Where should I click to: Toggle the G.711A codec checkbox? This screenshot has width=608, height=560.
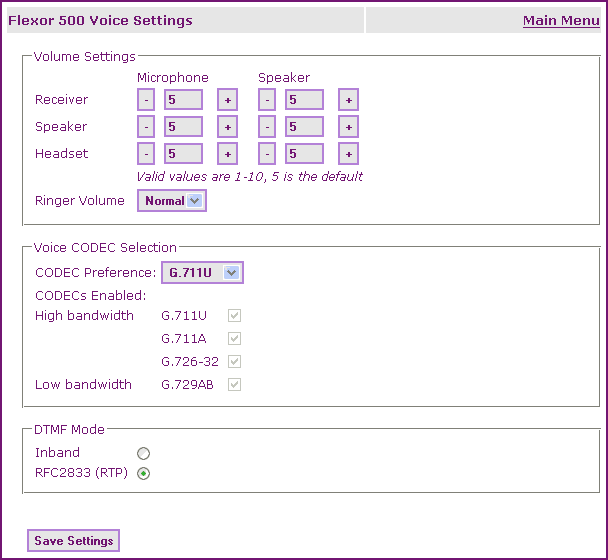[234, 338]
